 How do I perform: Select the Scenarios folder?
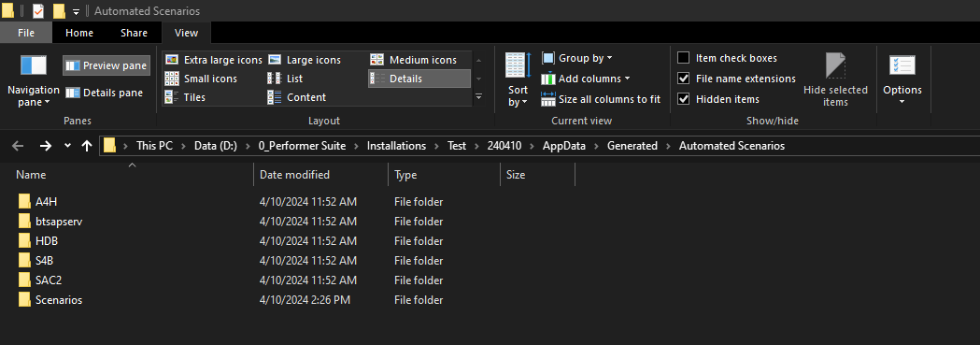(x=59, y=300)
